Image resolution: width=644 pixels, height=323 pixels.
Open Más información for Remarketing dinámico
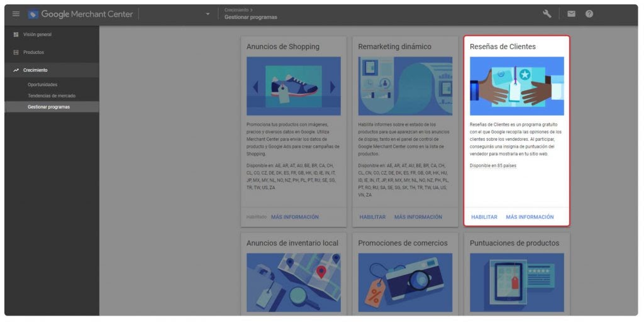click(418, 217)
